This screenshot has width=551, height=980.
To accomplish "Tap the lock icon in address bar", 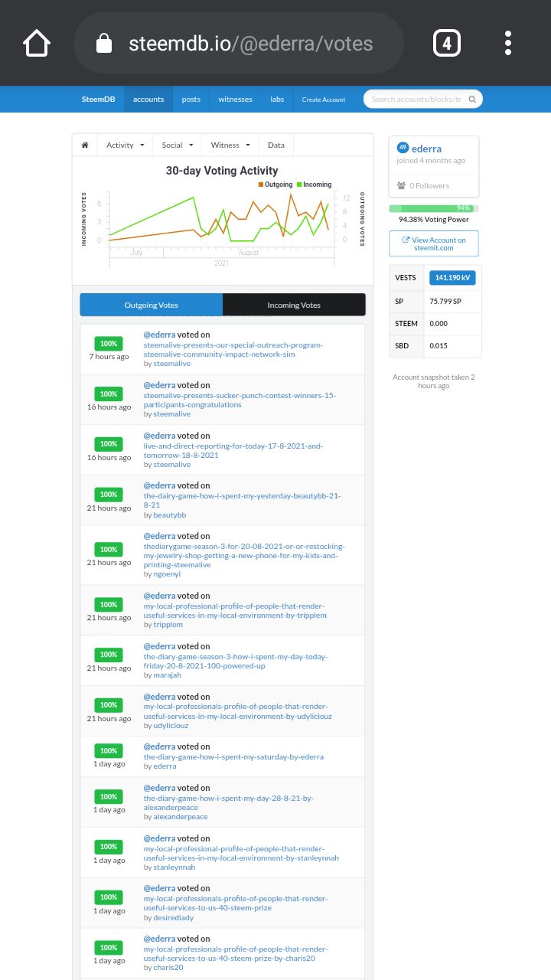I will 104,44.
